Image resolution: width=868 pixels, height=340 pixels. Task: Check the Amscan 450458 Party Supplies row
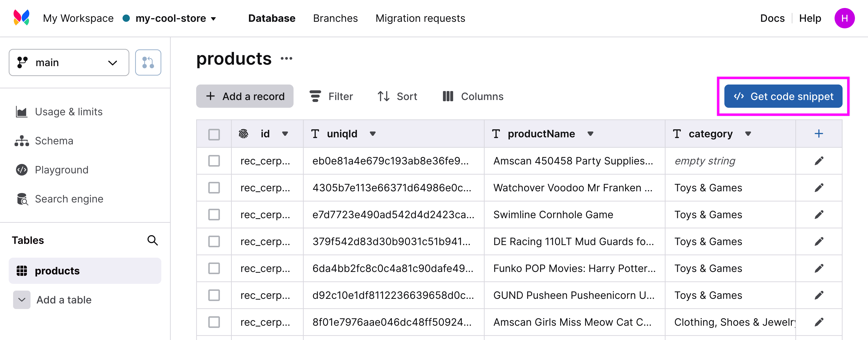pos(214,161)
